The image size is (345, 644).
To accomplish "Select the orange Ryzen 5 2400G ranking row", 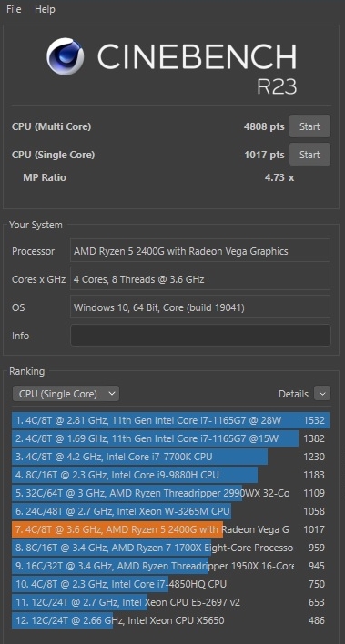I will coord(170,529).
